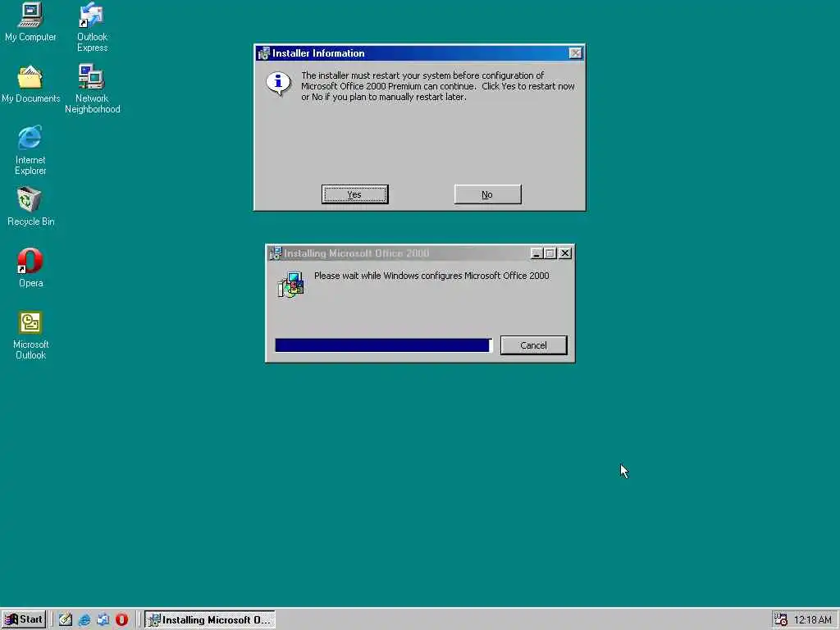Open the My Computer desktop icon
Screen dimensions: 840x630
coord(30,21)
